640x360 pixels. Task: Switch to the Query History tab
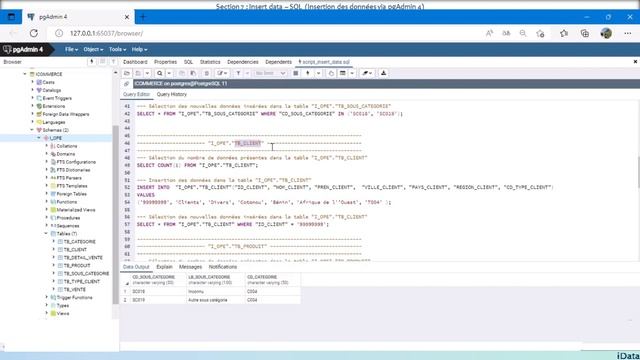pyautogui.click(x=171, y=94)
